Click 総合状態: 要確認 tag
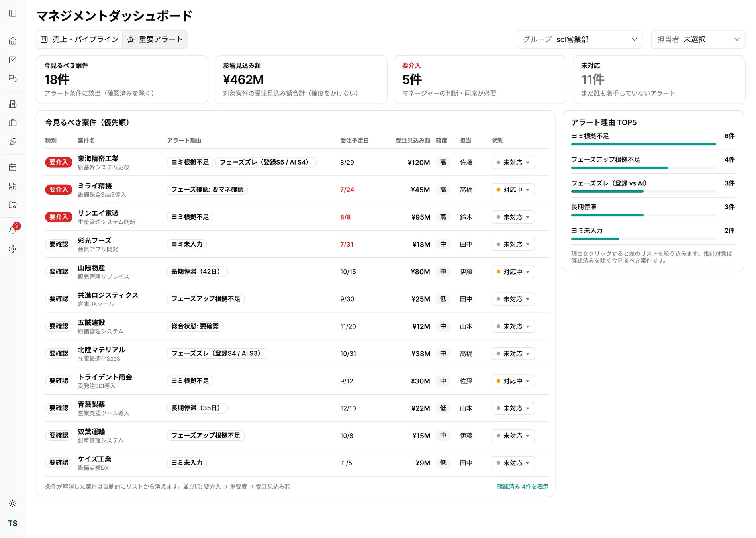This screenshot has height=538, width=756. click(195, 326)
